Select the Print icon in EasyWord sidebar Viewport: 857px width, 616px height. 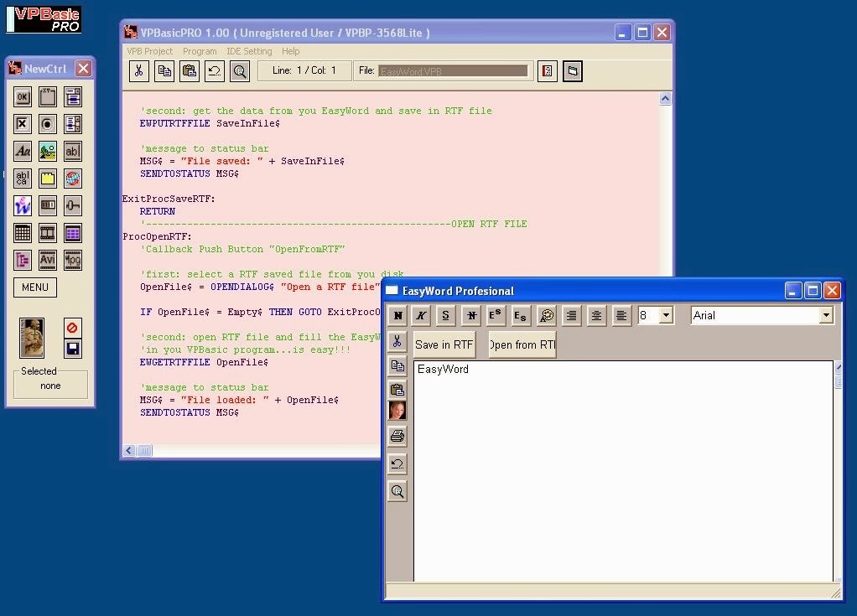(397, 435)
